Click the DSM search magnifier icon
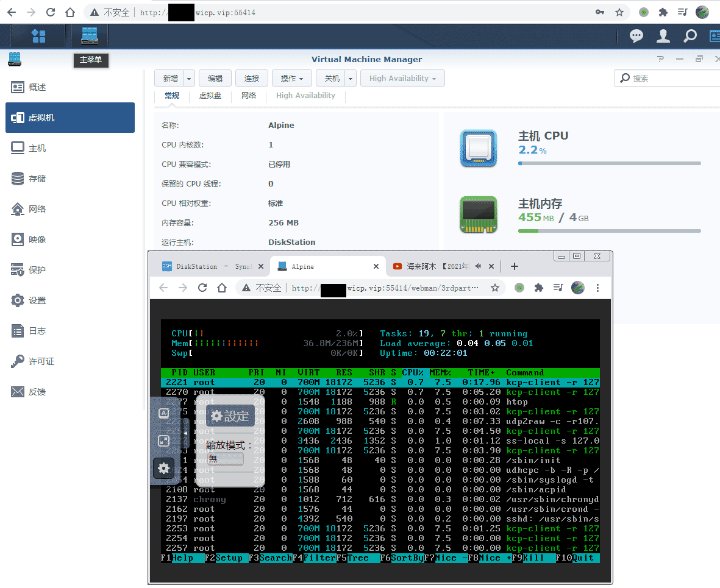 (x=690, y=37)
